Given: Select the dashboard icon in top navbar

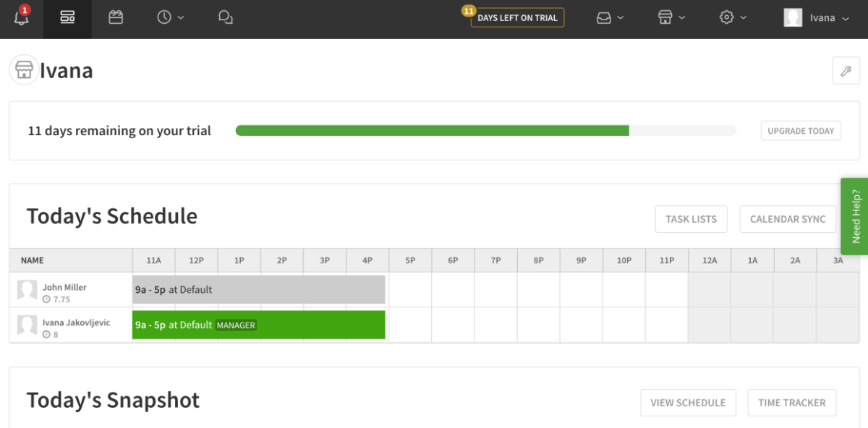Looking at the screenshot, I should tap(67, 17).
